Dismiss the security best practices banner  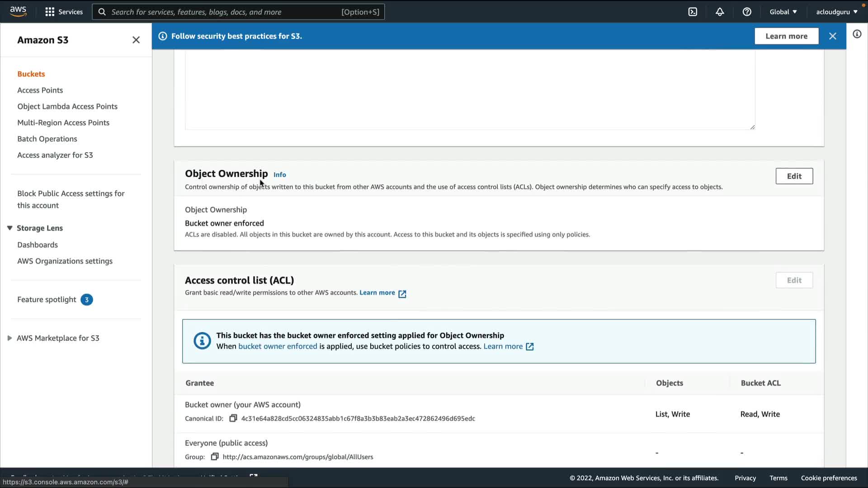(x=832, y=36)
